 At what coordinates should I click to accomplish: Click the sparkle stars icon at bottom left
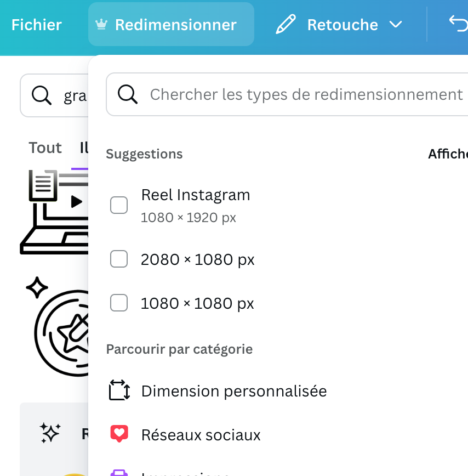tap(50, 433)
